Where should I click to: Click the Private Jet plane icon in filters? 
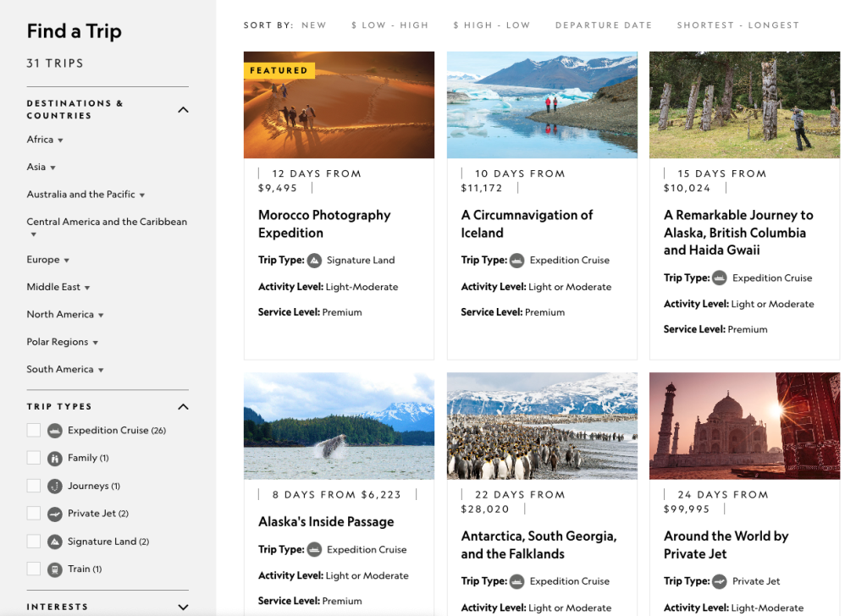tap(55, 514)
